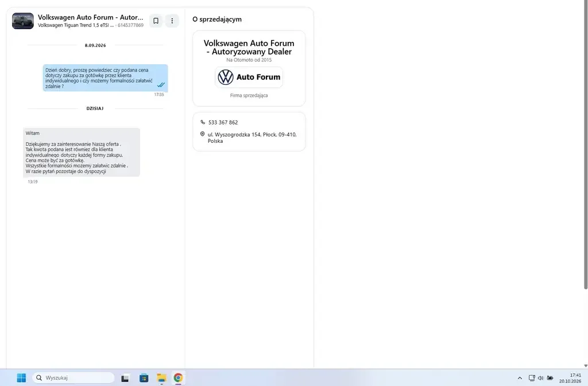Click the 8.09.2026 date separator label
The image size is (588, 386).
click(x=95, y=45)
